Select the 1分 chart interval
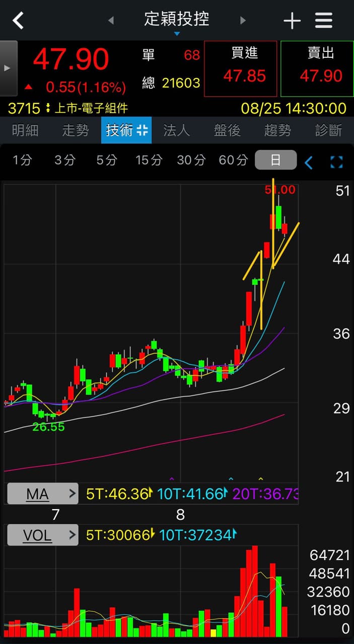Image resolution: width=354 pixels, height=644 pixels. pyautogui.click(x=23, y=160)
